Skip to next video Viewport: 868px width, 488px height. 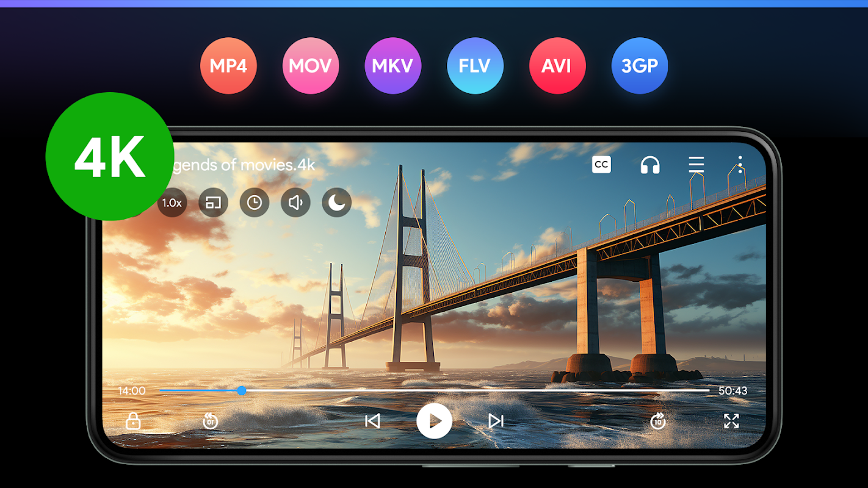496,421
